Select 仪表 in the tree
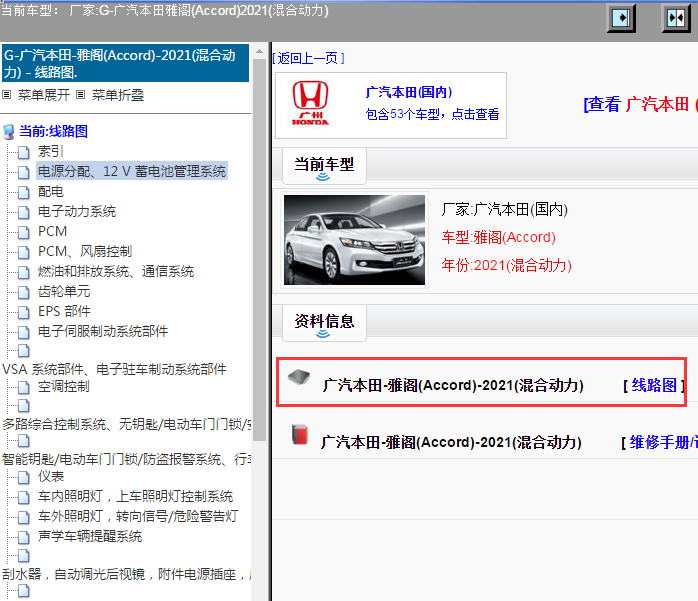Screen dimensions: 698x601 [51, 476]
